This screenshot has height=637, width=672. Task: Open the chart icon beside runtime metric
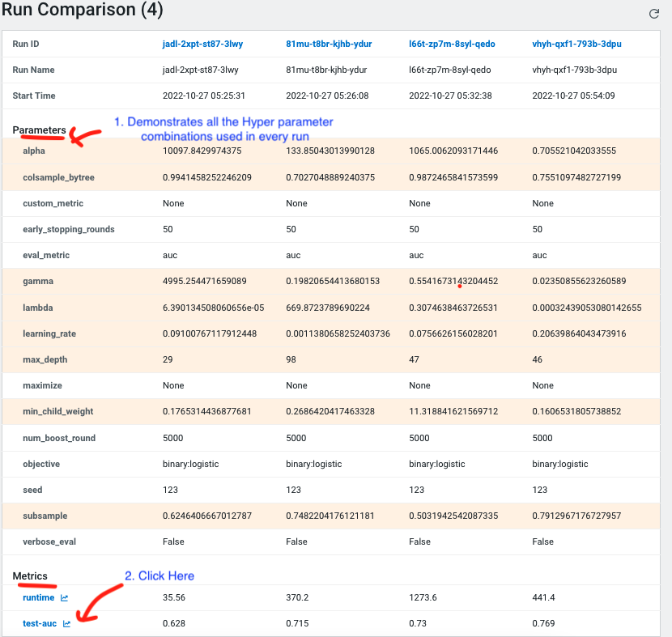pos(65,597)
